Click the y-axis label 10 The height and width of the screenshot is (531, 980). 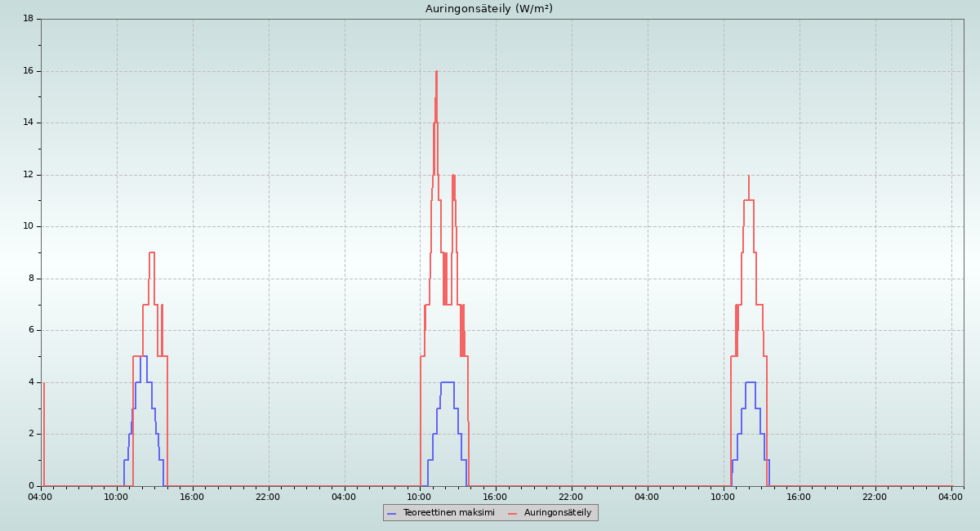[28, 226]
